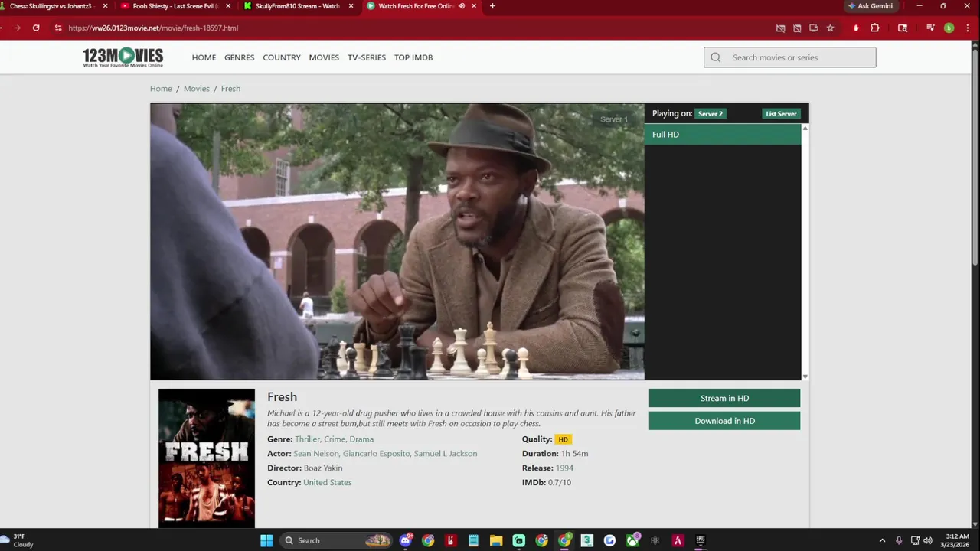Show hidden system tray icons chevron

tap(882, 540)
